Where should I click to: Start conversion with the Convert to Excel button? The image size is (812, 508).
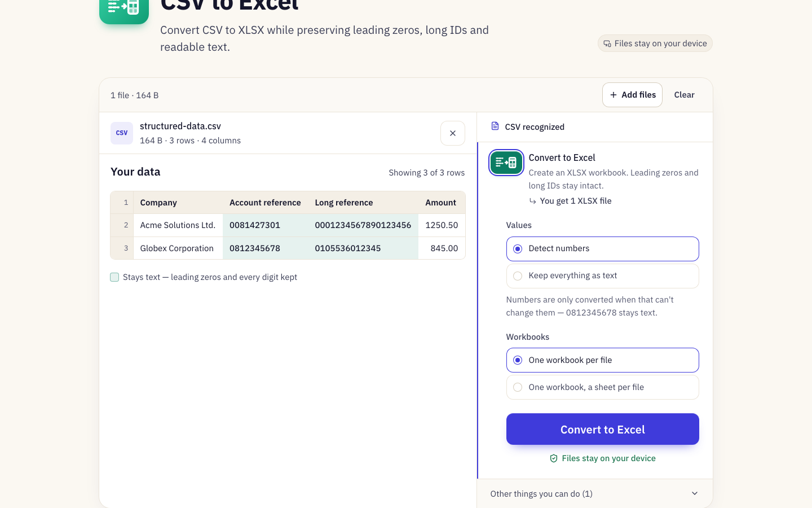pyautogui.click(x=602, y=429)
